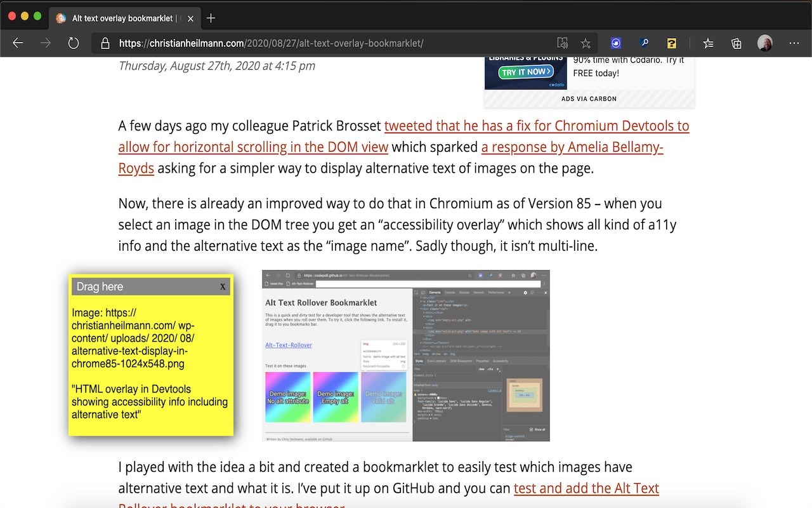Viewport: 812px width, 508px height.
Task: Click the Codario TRY IT NOW ad image
Action: pyautogui.click(x=526, y=73)
